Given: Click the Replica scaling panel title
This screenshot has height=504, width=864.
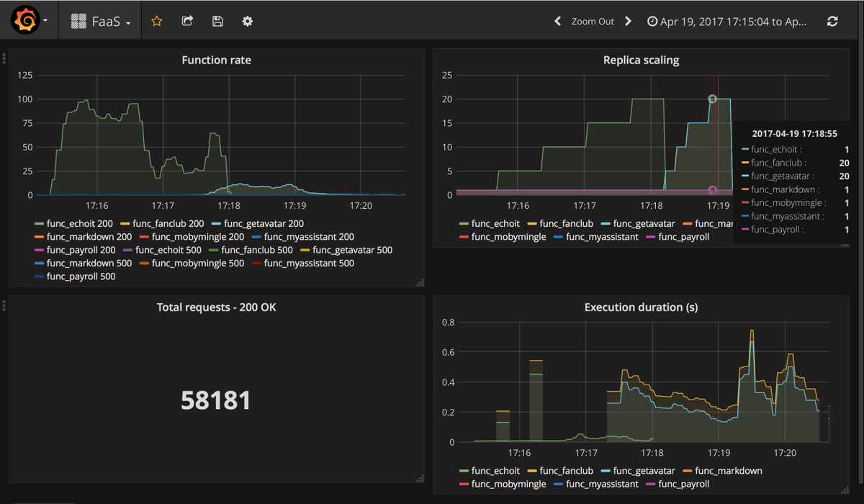Looking at the screenshot, I should pyautogui.click(x=641, y=60).
